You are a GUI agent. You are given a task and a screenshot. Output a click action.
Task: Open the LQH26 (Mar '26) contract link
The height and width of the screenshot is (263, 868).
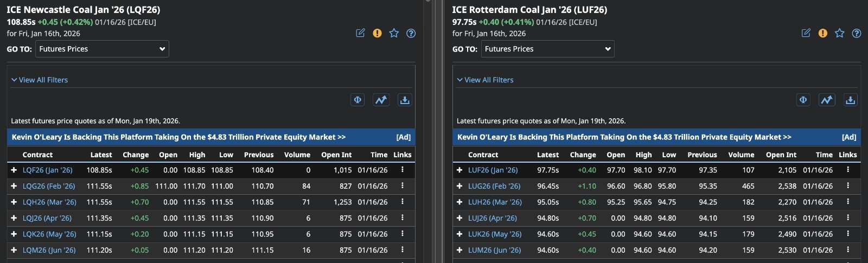(49, 202)
